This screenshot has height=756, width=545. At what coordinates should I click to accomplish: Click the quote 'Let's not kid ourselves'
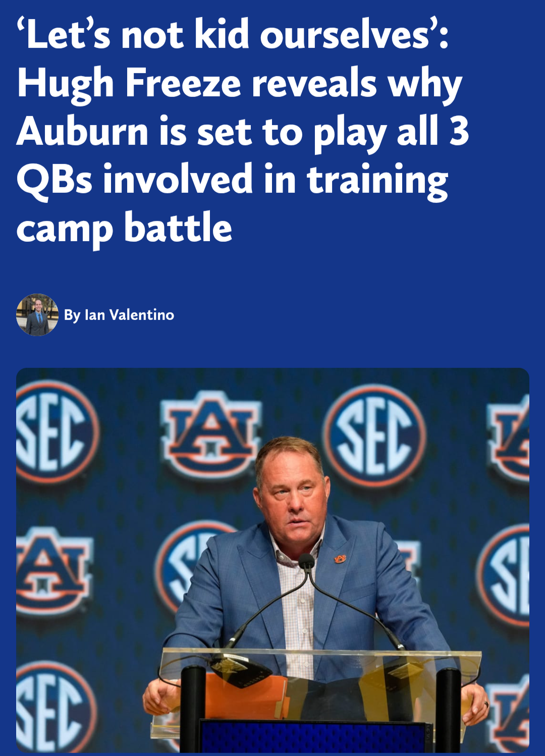coord(232,35)
